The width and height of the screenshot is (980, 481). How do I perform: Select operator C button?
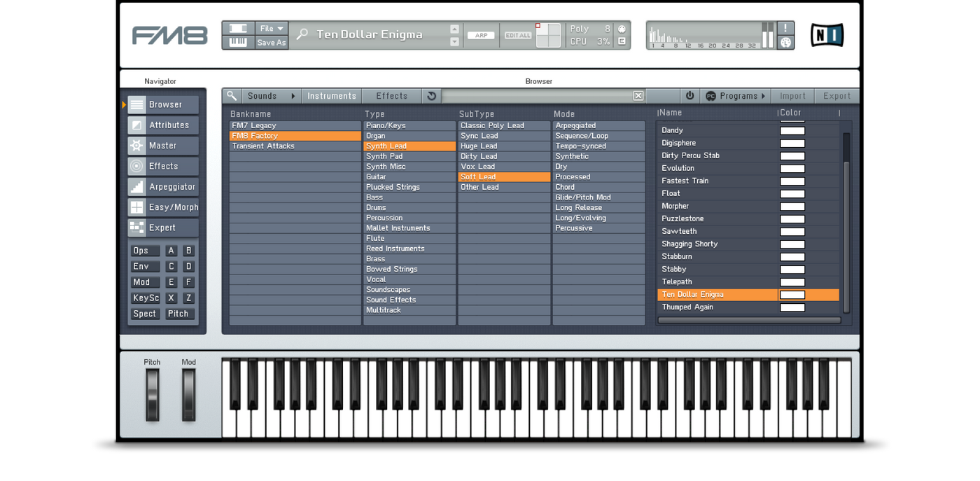[x=171, y=267]
